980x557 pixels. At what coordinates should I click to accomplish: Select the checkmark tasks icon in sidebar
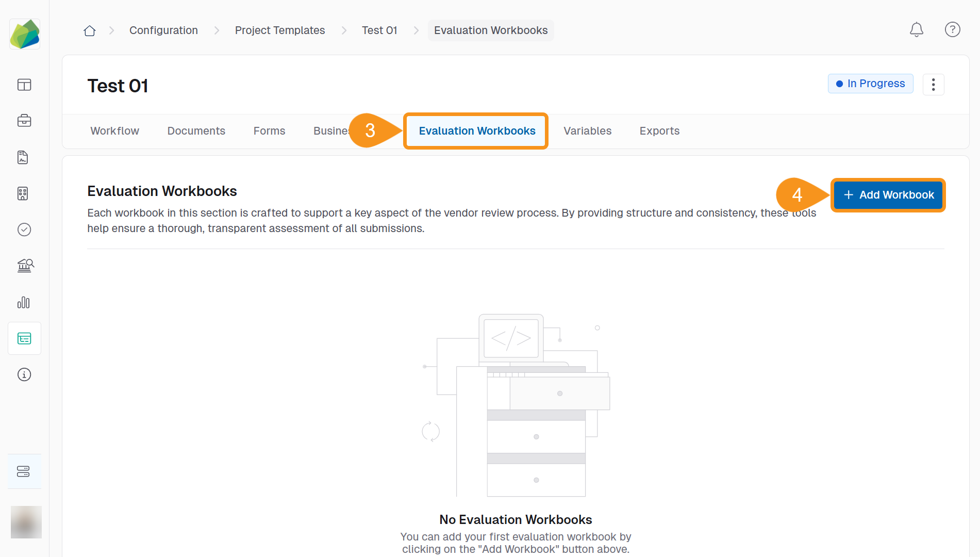24,230
